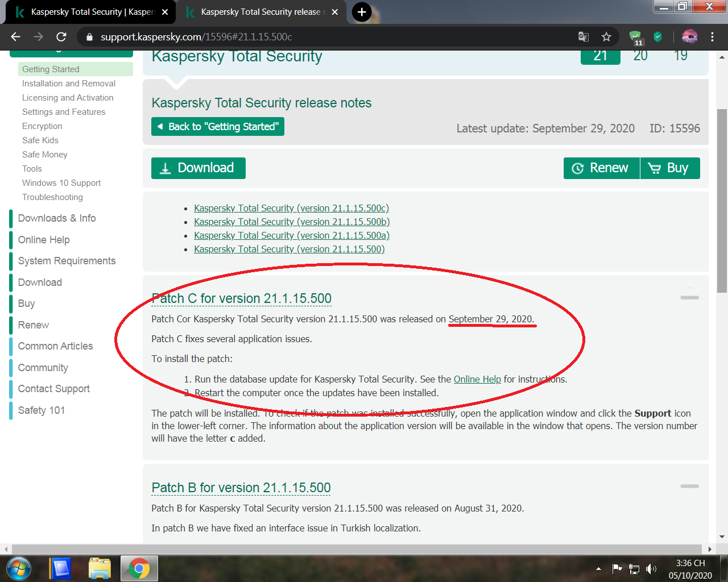Viewport: 728px width, 582px height.
Task: Open Windows Explorer from taskbar
Action: tap(100, 568)
